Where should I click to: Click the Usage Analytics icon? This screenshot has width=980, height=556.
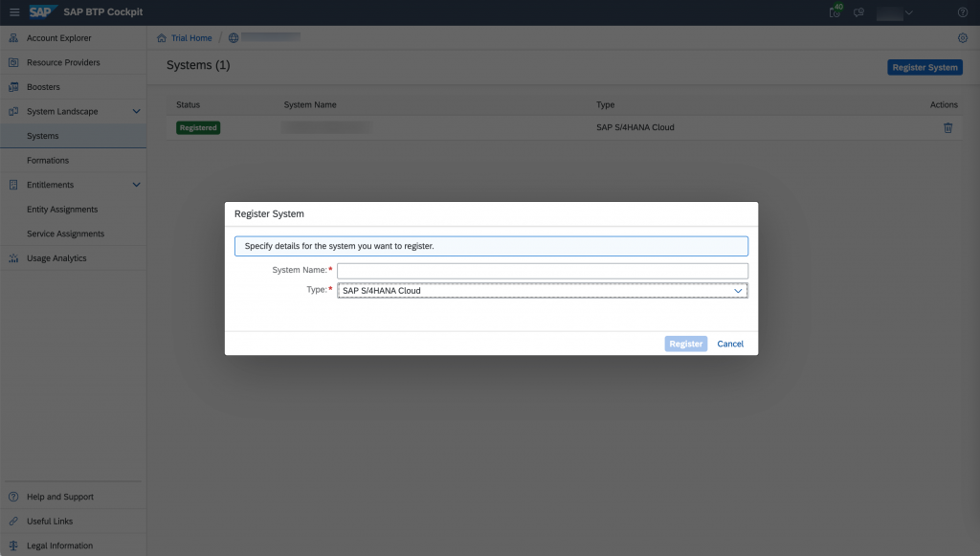(x=13, y=258)
